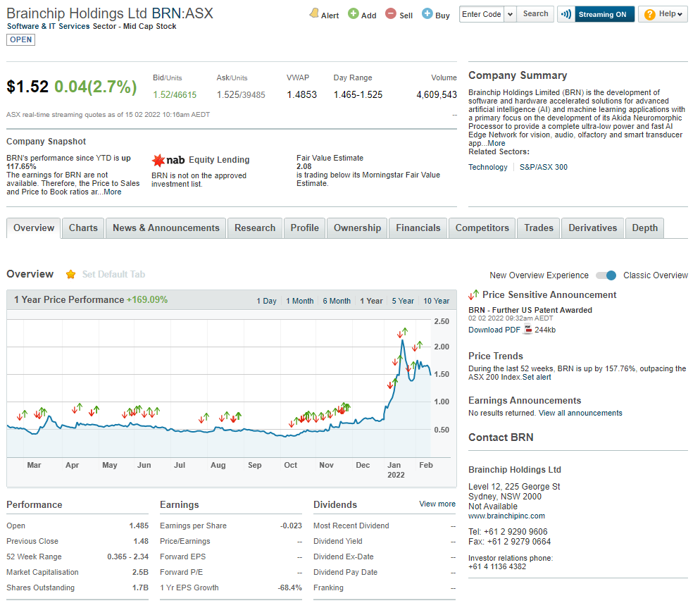Click the gold star Set Default Tab icon
700x603 pixels.
[70, 274]
